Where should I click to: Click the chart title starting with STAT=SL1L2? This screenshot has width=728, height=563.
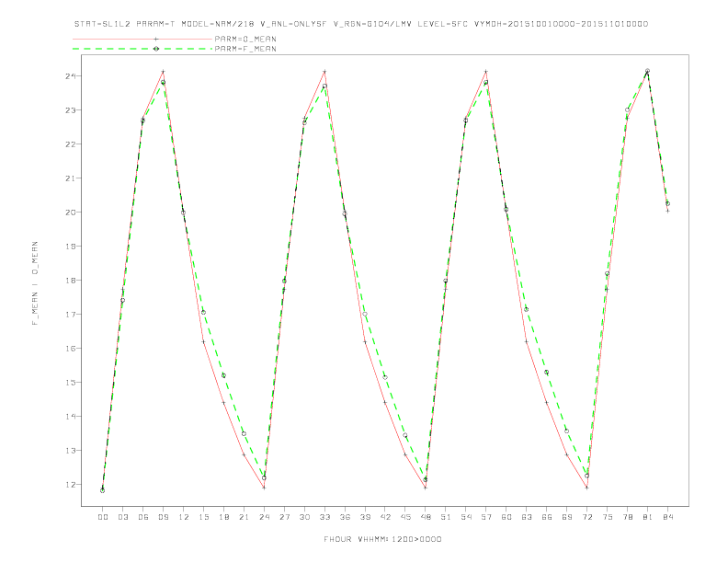click(361, 24)
